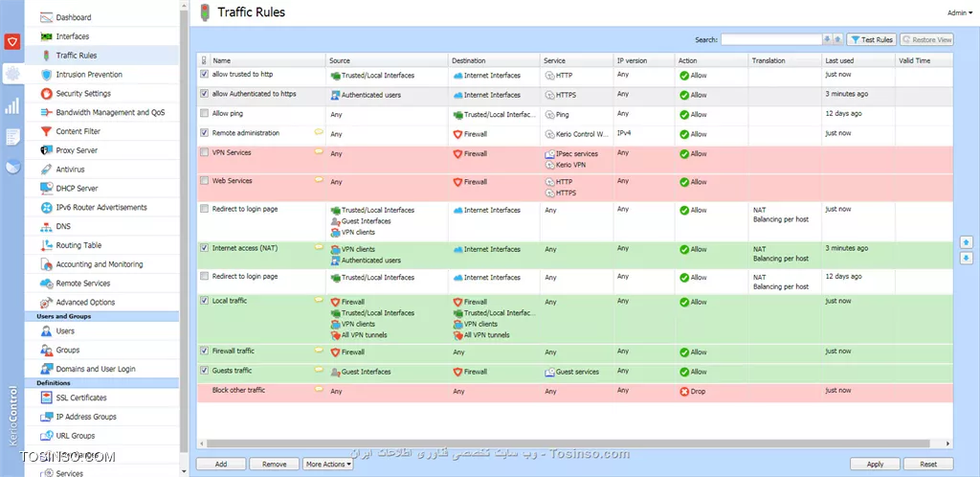Click the Source column header
The height and width of the screenshot is (477, 980).
pyautogui.click(x=388, y=60)
